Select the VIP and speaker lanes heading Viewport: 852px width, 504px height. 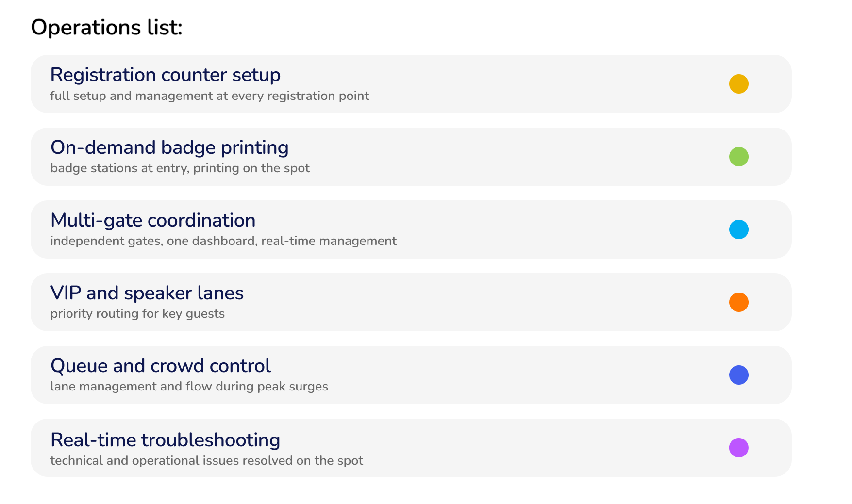pyautogui.click(x=147, y=293)
